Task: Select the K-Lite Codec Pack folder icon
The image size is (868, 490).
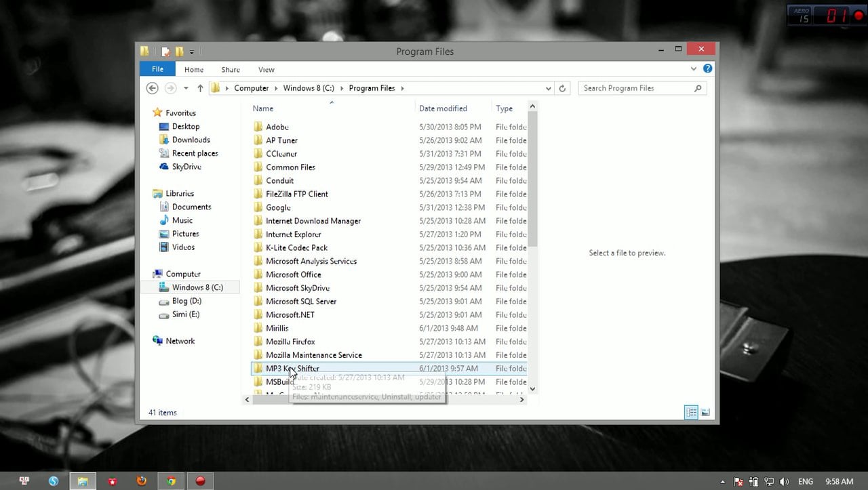Action: (258, 247)
